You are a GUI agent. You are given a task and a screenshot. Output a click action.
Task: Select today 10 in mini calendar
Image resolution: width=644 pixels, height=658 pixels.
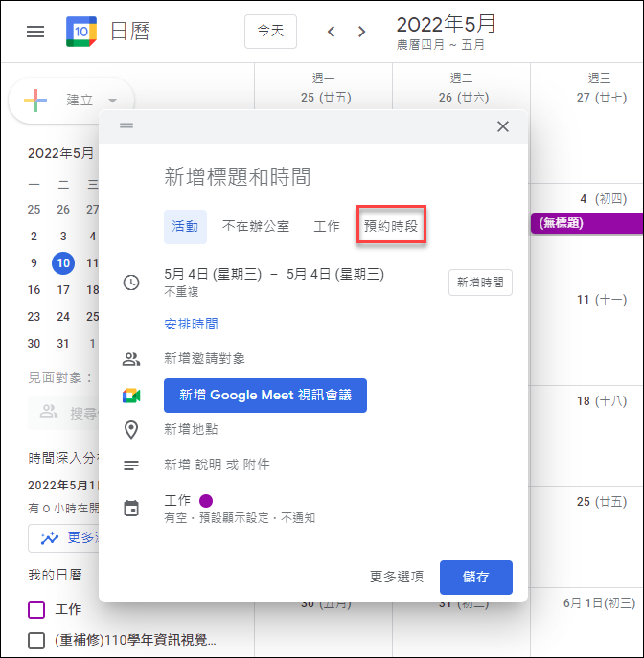pos(63,263)
